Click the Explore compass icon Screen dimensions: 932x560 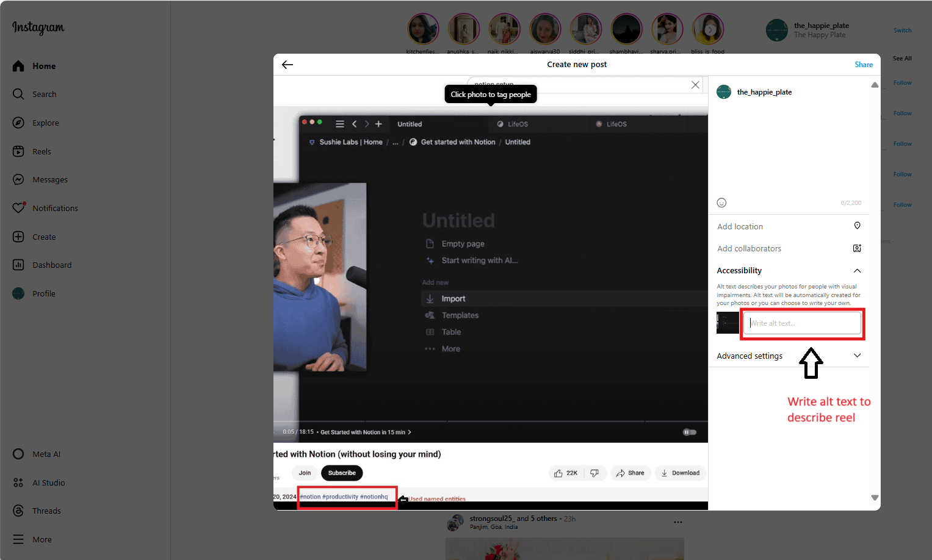18,123
